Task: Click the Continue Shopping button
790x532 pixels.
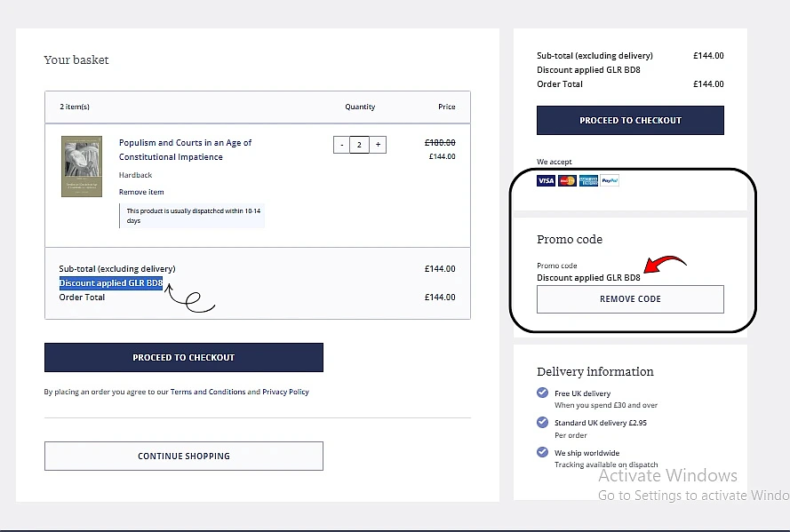Action: (x=184, y=456)
